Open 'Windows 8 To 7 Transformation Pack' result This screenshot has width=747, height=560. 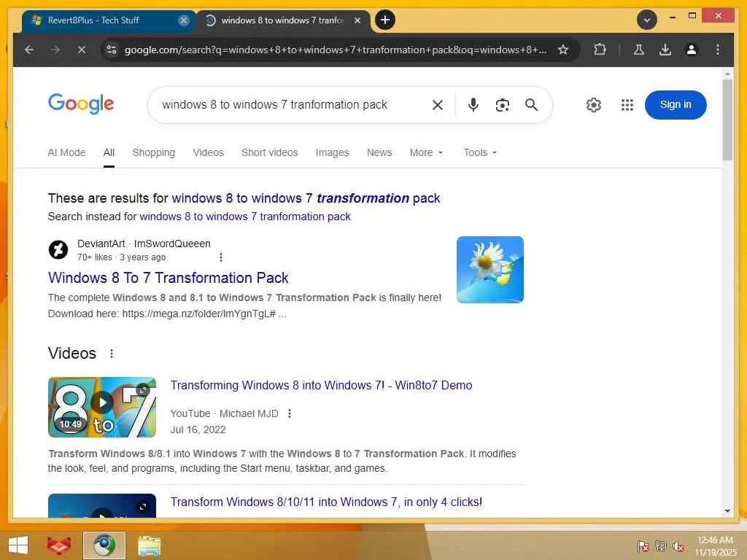click(169, 278)
